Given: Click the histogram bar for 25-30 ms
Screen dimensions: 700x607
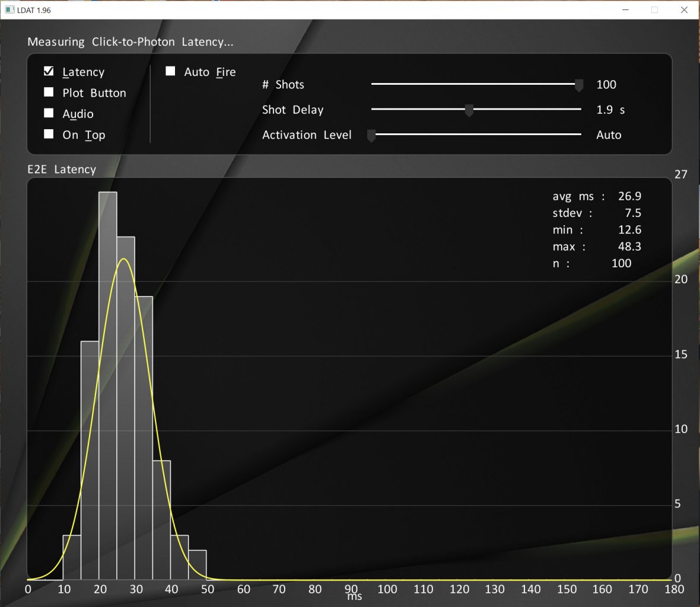Looking at the screenshot, I should point(126,408).
